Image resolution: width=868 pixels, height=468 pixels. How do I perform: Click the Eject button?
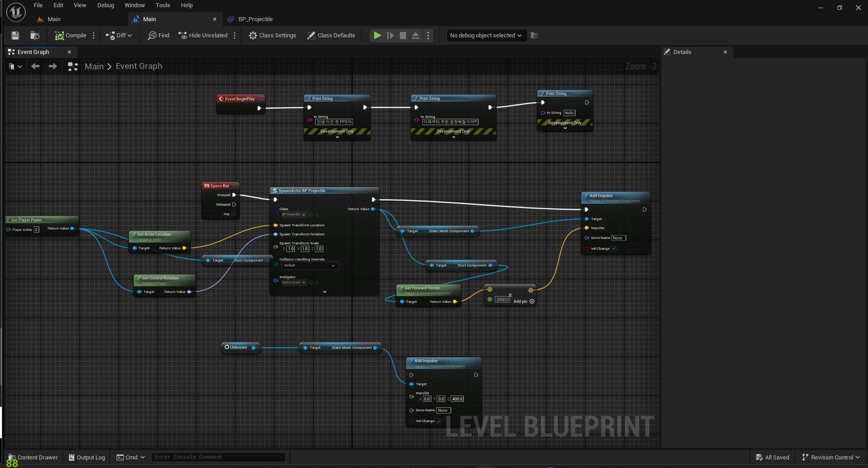click(x=416, y=36)
